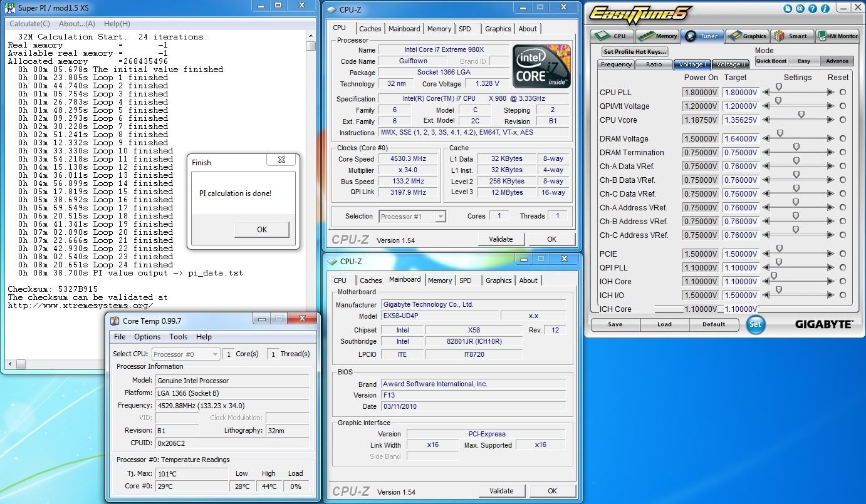
Task: Select the Ch-C Address VRef. reset radio button
Action: tap(843, 235)
